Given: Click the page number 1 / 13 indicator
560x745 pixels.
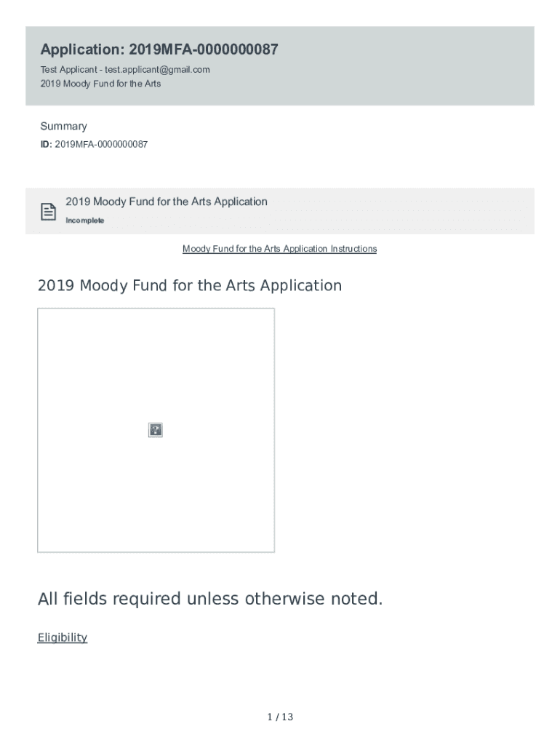Looking at the screenshot, I should (x=280, y=717).
